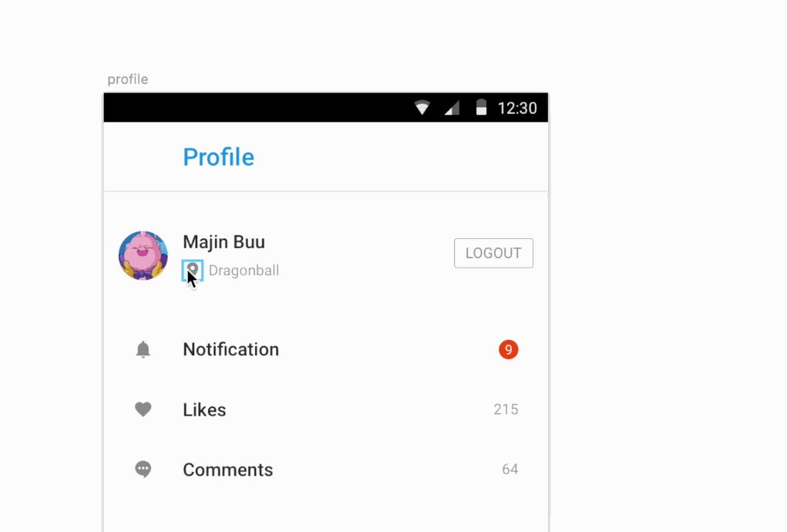This screenshot has width=787, height=532.
Task: Open the Comments menu item
Action: click(x=227, y=470)
